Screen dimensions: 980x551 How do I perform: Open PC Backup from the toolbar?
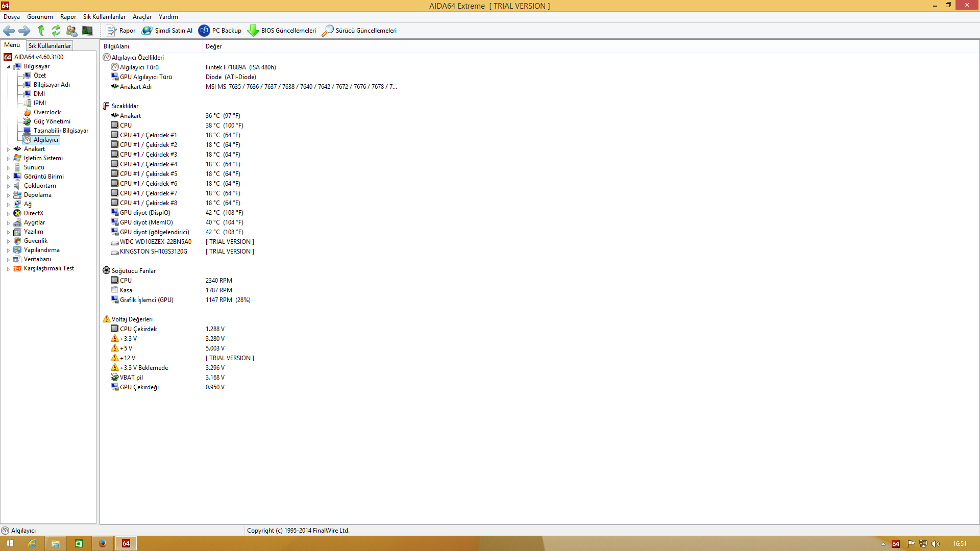click(220, 31)
